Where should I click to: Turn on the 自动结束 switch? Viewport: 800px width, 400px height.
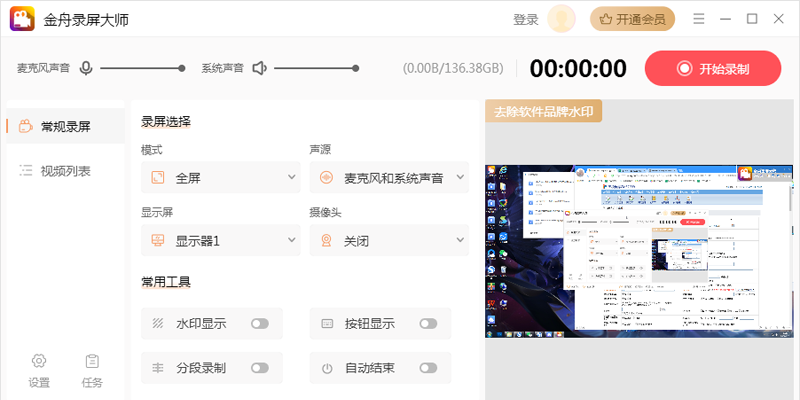(428, 368)
